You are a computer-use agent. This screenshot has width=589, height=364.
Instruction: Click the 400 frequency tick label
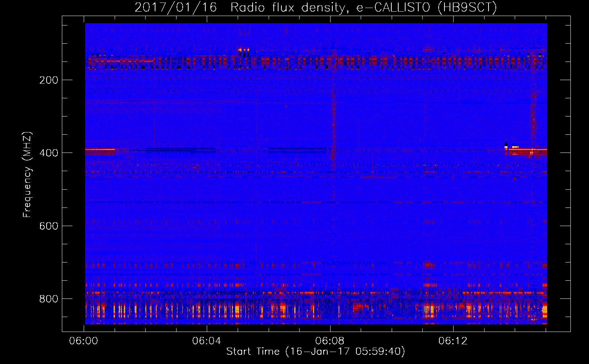pos(49,153)
